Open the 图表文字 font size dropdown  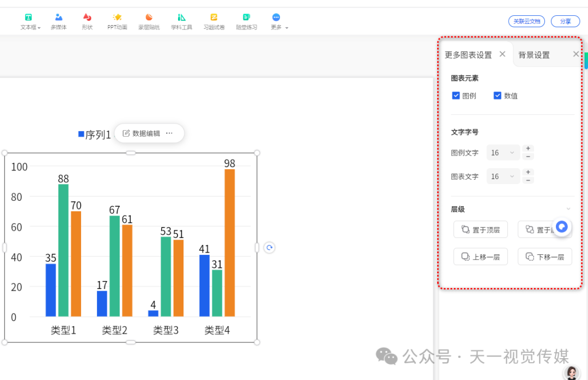pos(503,176)
